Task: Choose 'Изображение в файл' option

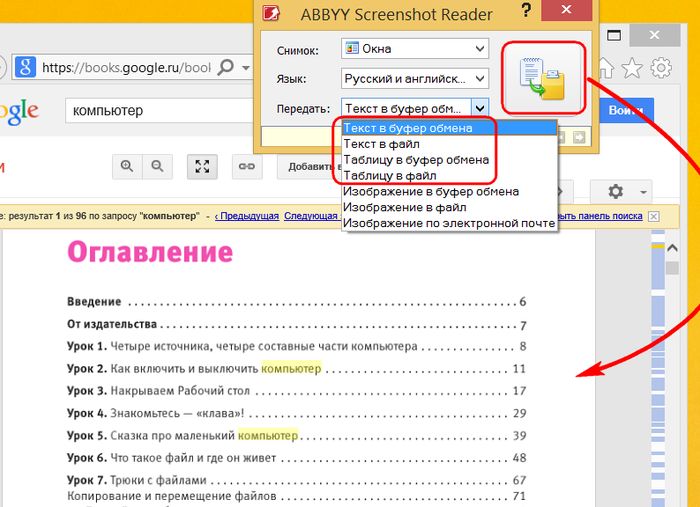Action: [x=404, y=207]
